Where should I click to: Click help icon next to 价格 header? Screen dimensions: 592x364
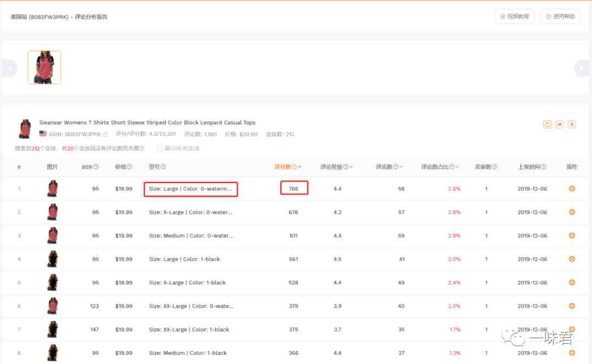[x=129, y=167]
